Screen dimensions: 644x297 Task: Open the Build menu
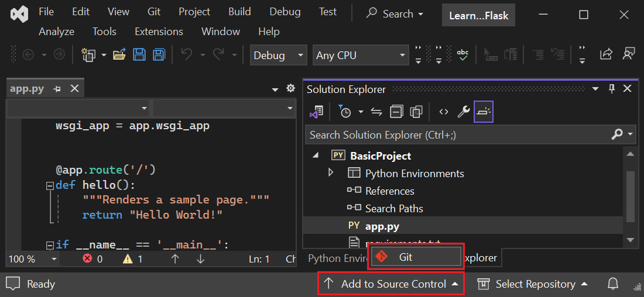(239, 12)
